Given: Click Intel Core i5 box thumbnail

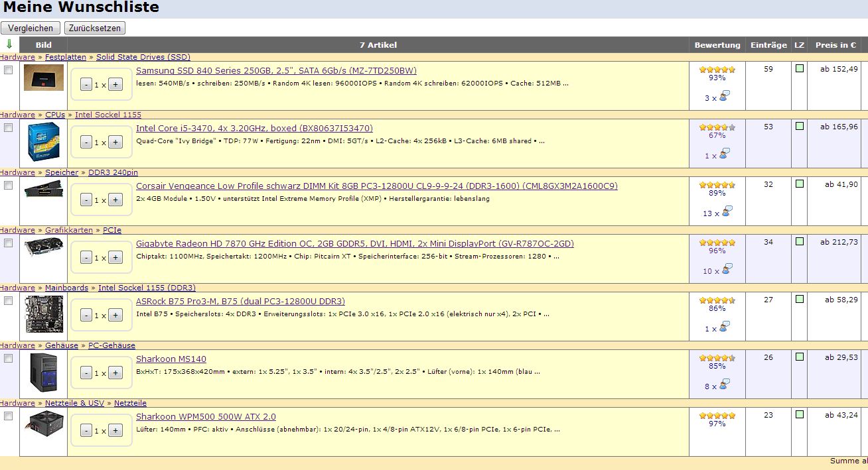Looking at the screenshot, I should 44,143.
